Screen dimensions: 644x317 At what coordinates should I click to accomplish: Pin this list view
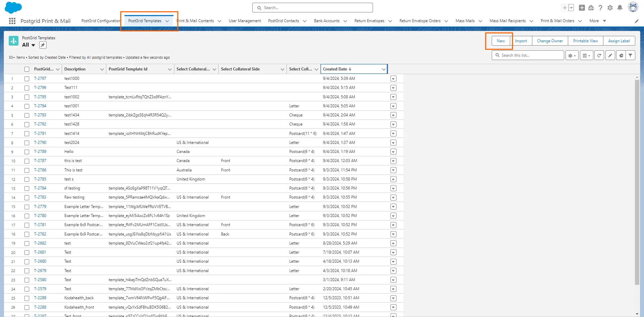(x=43, y=45)
